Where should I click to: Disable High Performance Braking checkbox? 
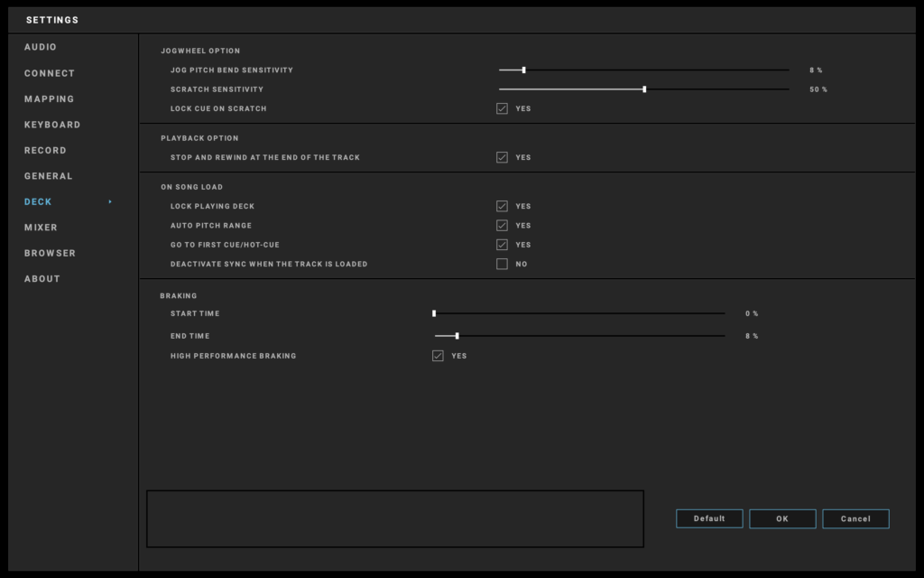click(x=438, y=357)
